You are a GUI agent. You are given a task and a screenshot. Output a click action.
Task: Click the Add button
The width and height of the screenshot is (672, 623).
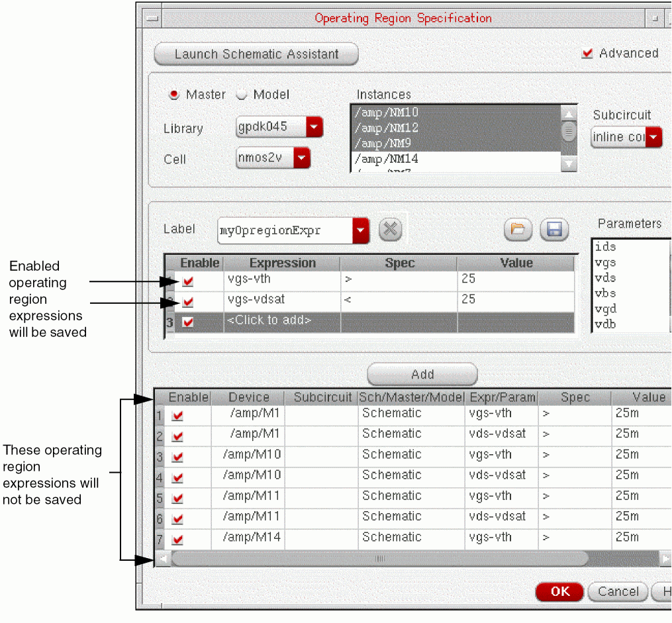422,374
